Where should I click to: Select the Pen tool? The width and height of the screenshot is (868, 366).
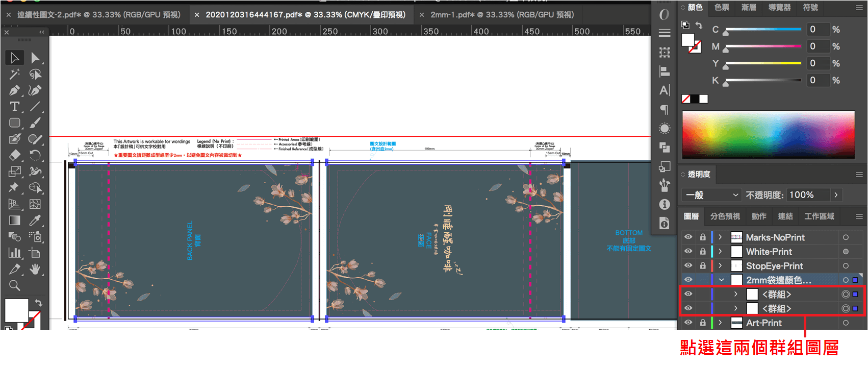14,90
